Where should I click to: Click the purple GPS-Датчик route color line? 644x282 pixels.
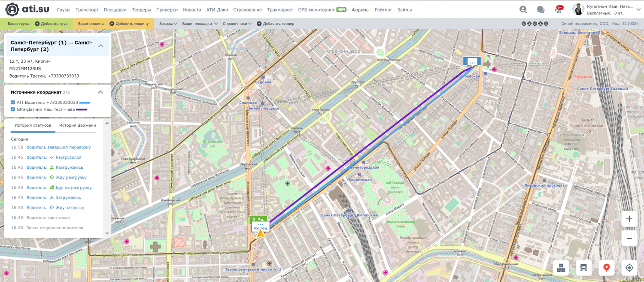[82, 109]
